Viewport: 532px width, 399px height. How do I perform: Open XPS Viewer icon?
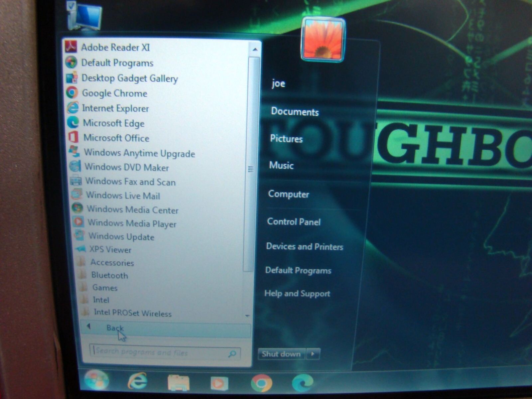[x=80, y=249]
